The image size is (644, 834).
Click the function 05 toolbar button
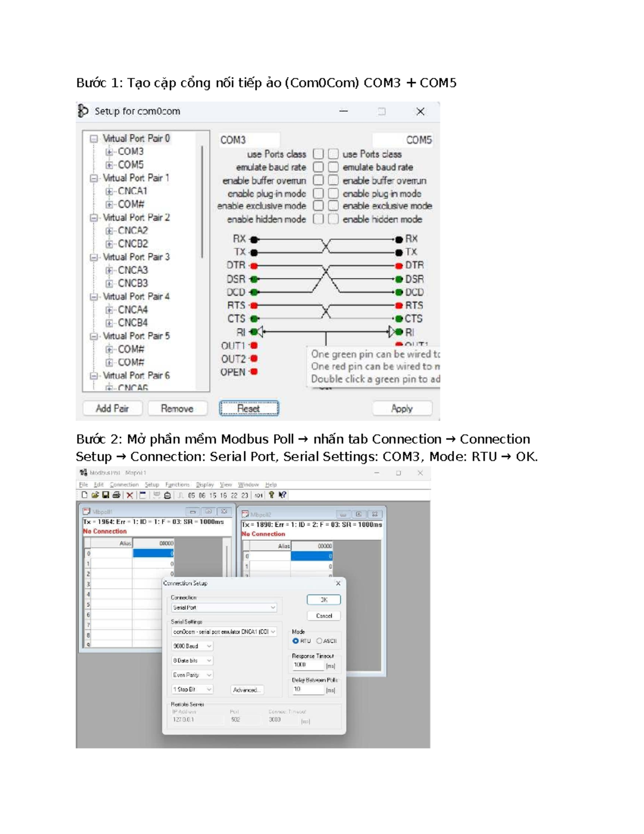tap(192, 496)
